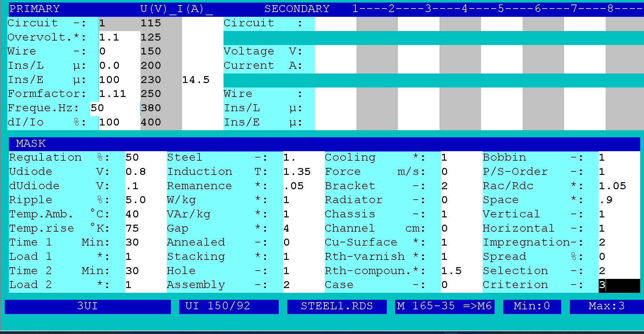
Task: Click the Udiode value 0.8
Action: (x=146, y=172)
